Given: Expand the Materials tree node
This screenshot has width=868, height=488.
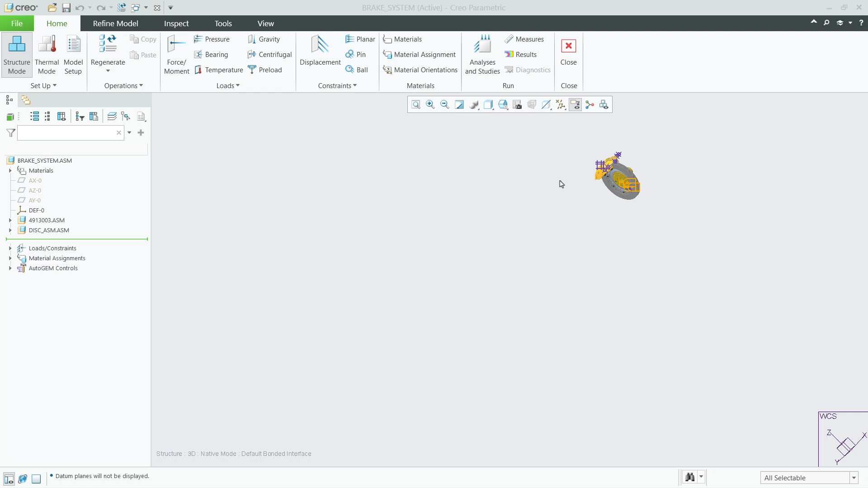Looking at the screenshot, I should point(10,171).
